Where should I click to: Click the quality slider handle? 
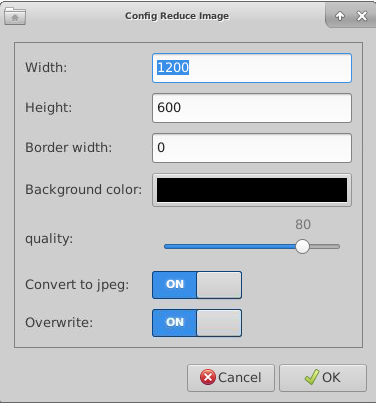302,246
